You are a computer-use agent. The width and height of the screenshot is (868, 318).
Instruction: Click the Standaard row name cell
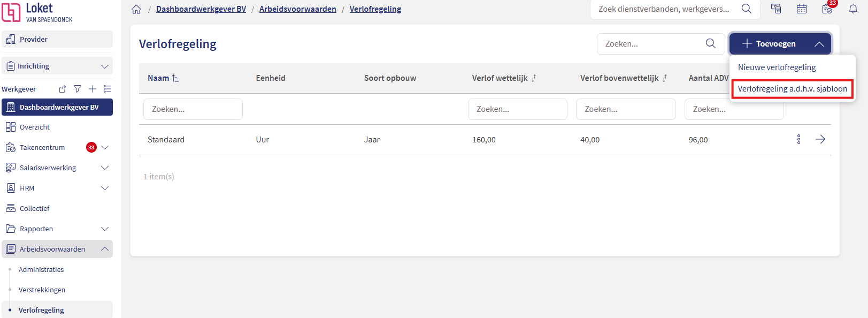click(x=166, y=140)
